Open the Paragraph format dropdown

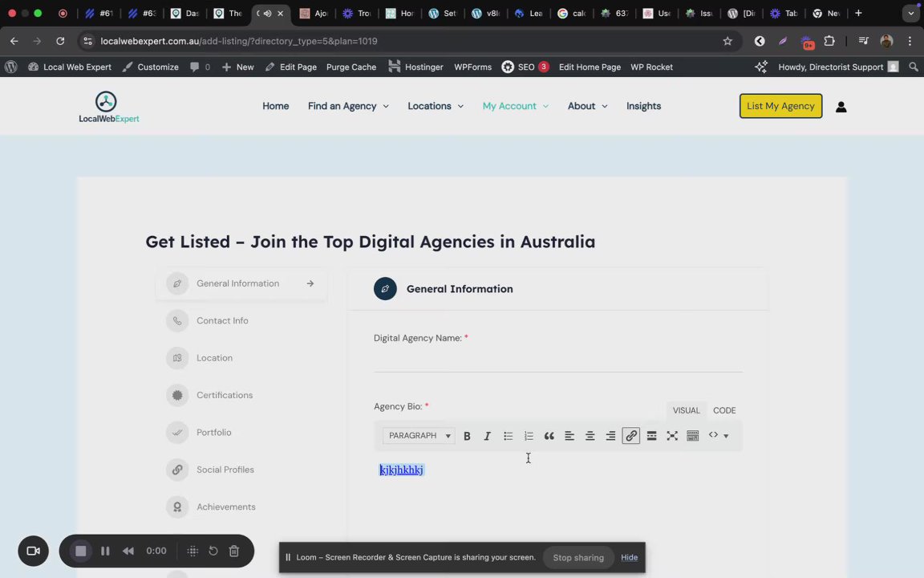tap(419, 436)
